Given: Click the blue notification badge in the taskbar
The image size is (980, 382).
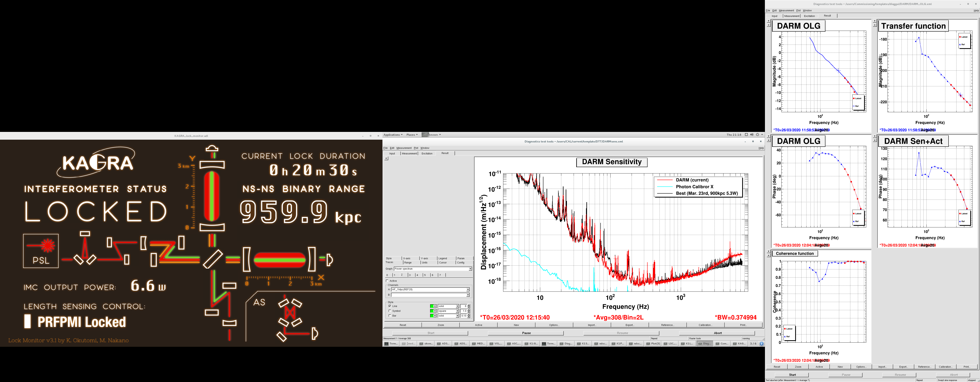Looking at the screenshot, I should tap(761, 344).
